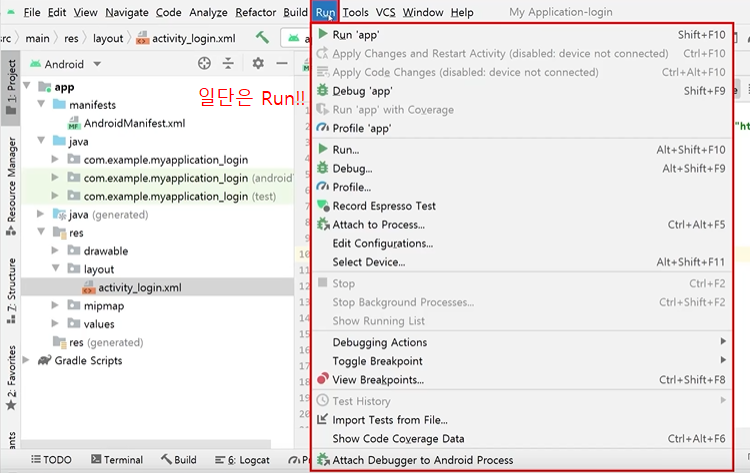Open the Project panel gear settings
Screen dimensions: 750x473
click(x=258, y=63)
